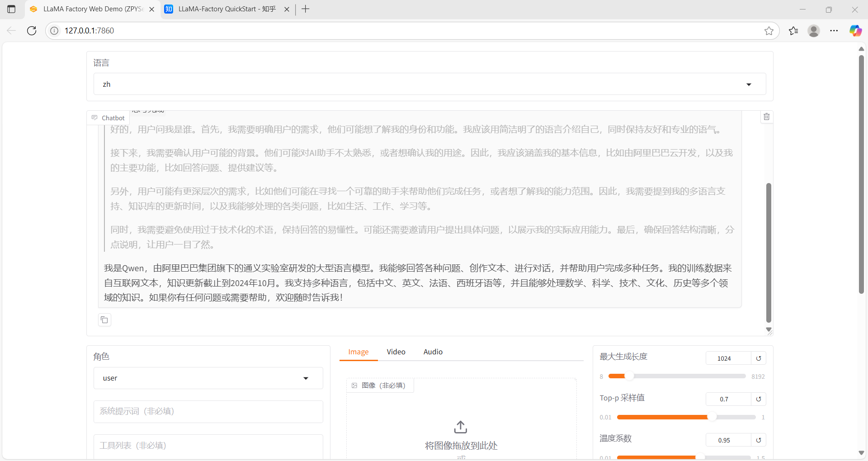Refresh the browser page
This screenshot has height=461, width=868.
(x=32, y=31)
